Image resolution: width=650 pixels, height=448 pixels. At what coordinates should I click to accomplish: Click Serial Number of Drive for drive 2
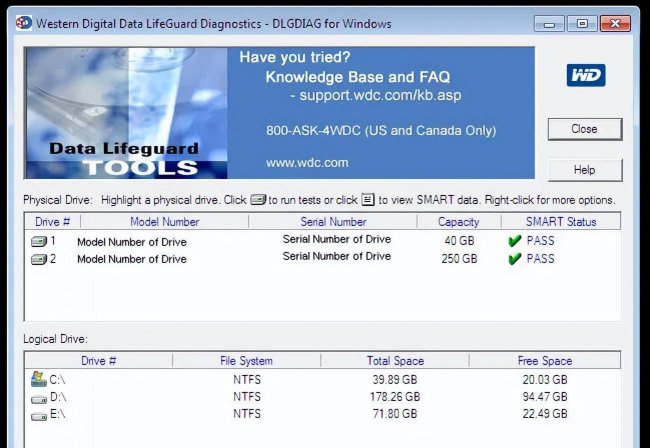pos(337,256)
